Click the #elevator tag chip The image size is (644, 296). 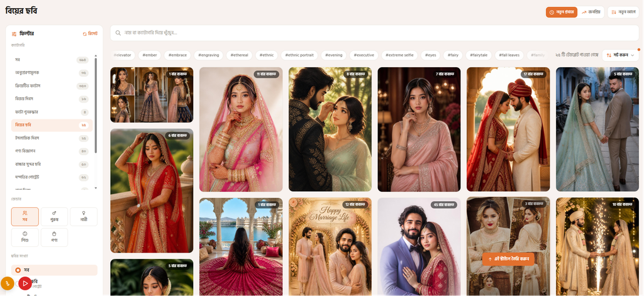coord(123,55)
